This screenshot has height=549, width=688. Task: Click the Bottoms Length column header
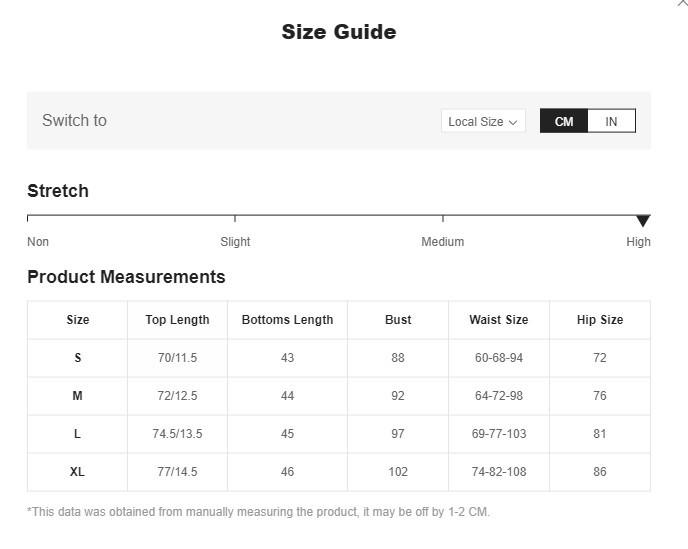tap(287, 320)
